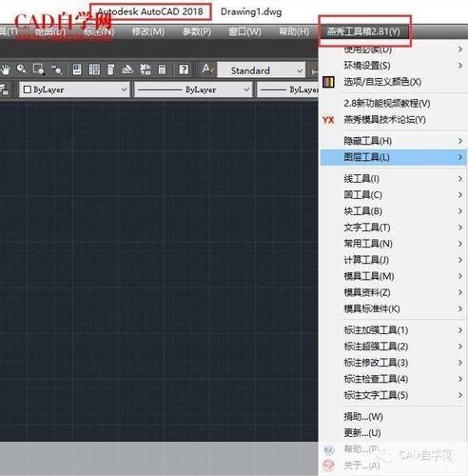468x476 pixels.
Task: Expand the 块工具(B) submenu
Action: pos(393,211)
